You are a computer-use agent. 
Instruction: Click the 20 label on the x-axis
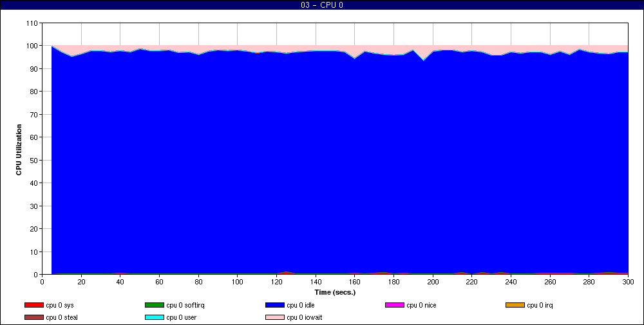pyautogui.click(x=81, y=282)
